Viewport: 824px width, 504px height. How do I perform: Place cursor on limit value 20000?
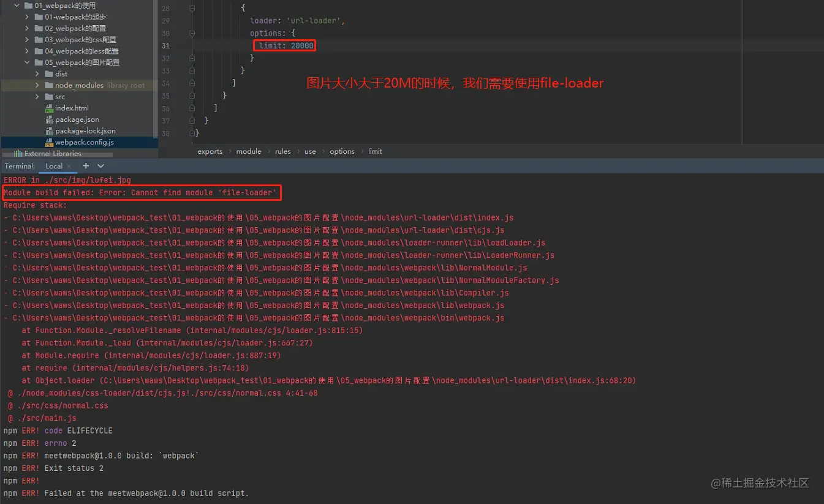302,46
